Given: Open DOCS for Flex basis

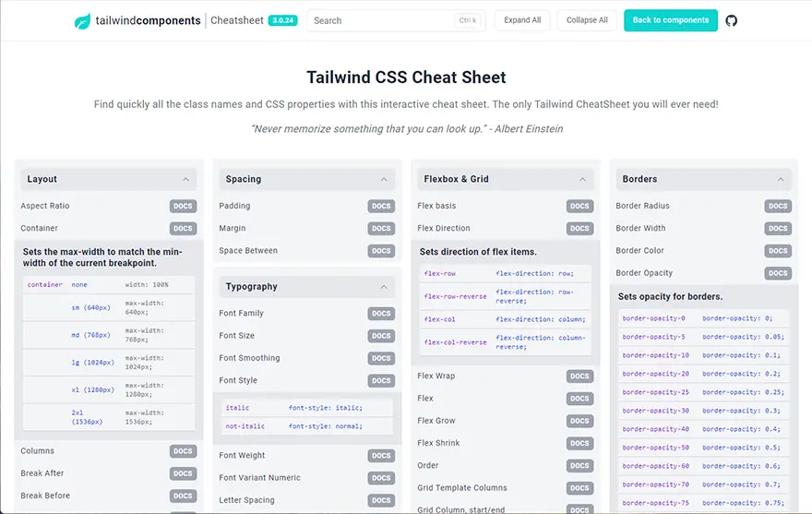Looking at the screenshot, I should 579,206.
